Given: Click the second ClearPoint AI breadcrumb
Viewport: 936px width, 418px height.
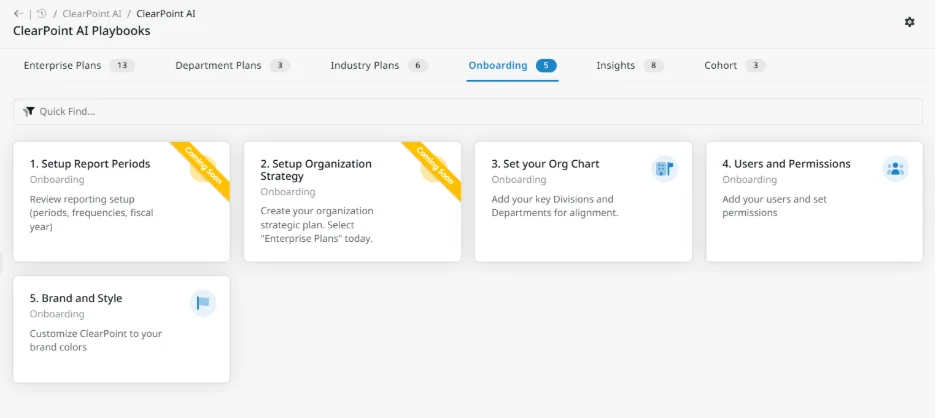Looking at the screenshot, I should point(166,13).
